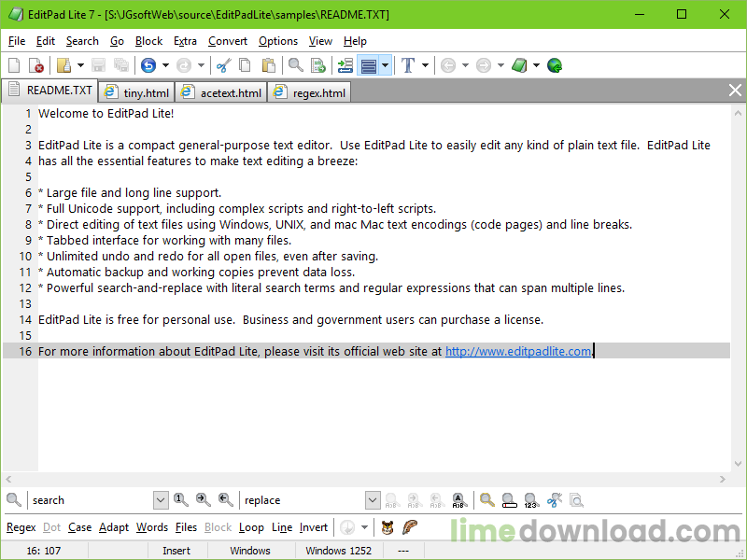Viewport: 747px width, 560px height.
Task: Click the Count Matches 123 icon
Action: click(531, 500)
